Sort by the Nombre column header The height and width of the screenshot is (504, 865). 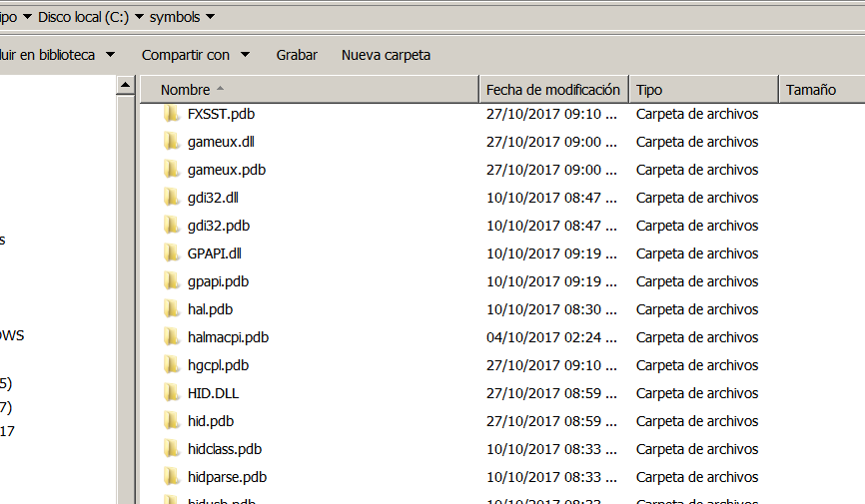185,90
